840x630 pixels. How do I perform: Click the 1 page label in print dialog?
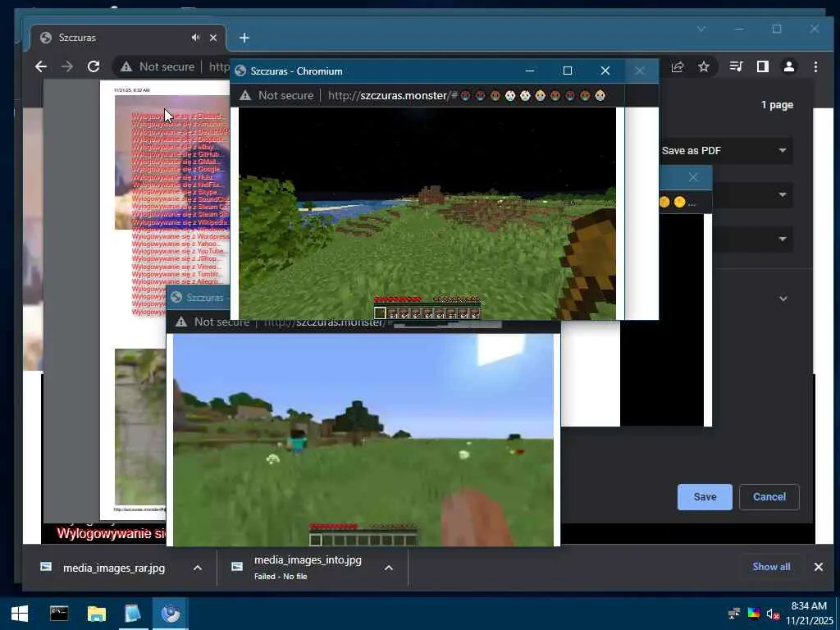tap(777, 105)
